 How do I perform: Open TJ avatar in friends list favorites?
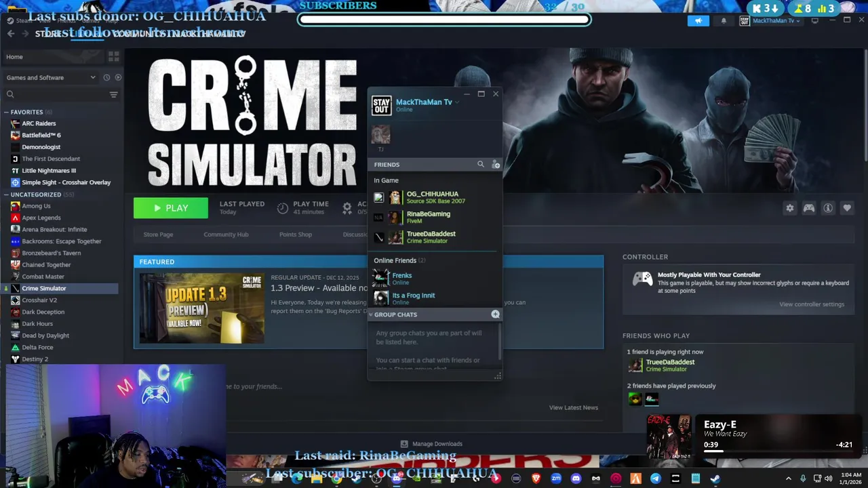[380, 134]
